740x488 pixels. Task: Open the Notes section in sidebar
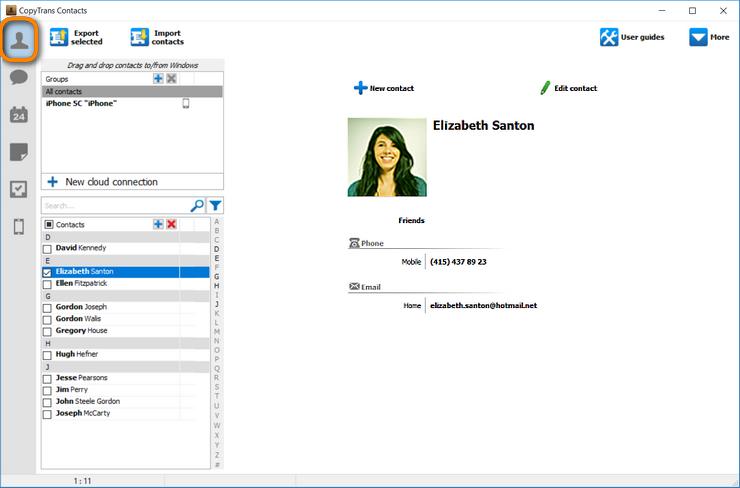[x=19, y=152]
